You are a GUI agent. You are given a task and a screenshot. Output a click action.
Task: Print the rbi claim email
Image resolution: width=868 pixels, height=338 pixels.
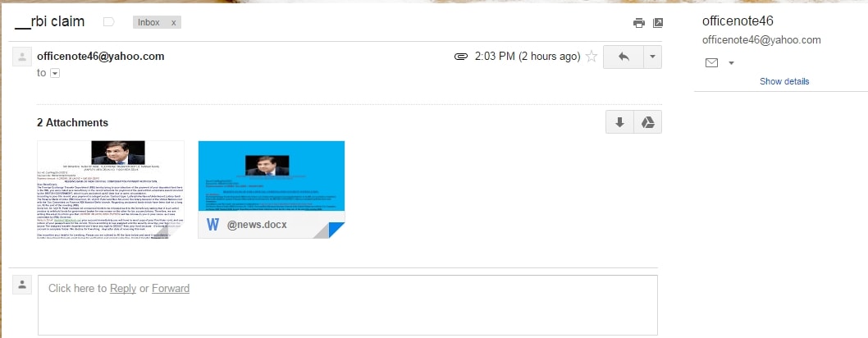(639, 23)
